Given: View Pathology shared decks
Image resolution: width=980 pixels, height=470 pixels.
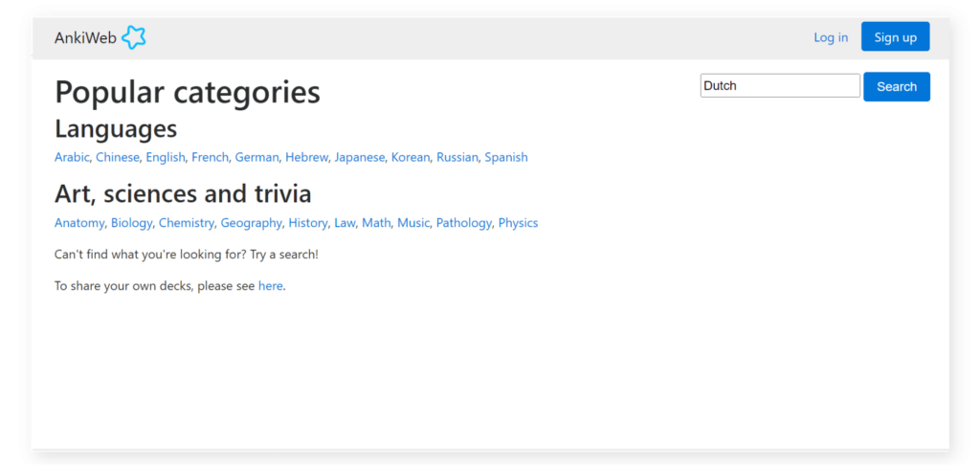Looking at the screenshot, I should pyautogui.click(x=463, y=223).
